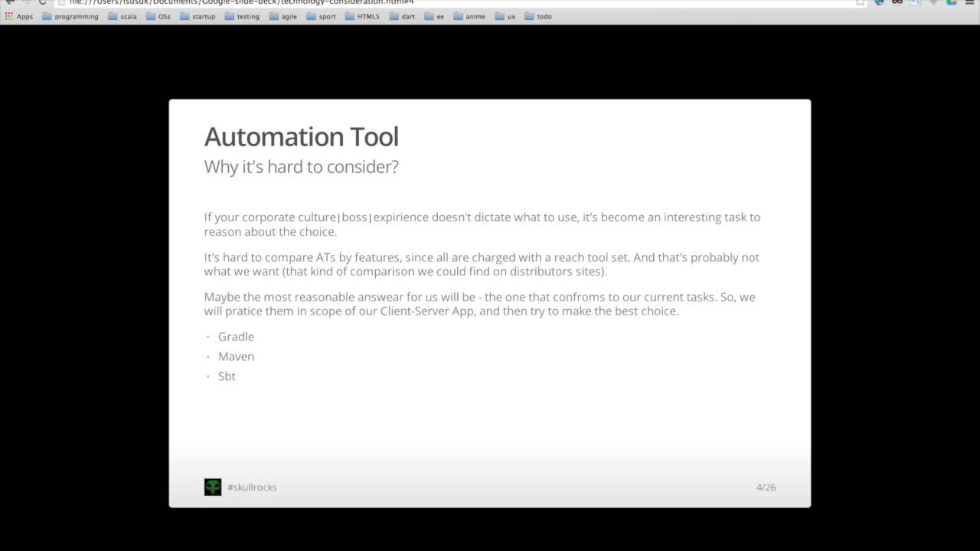Viewport: 980px width, 551px height.
Task: Open the sport bookmarks folder
Action: point(322,16)
